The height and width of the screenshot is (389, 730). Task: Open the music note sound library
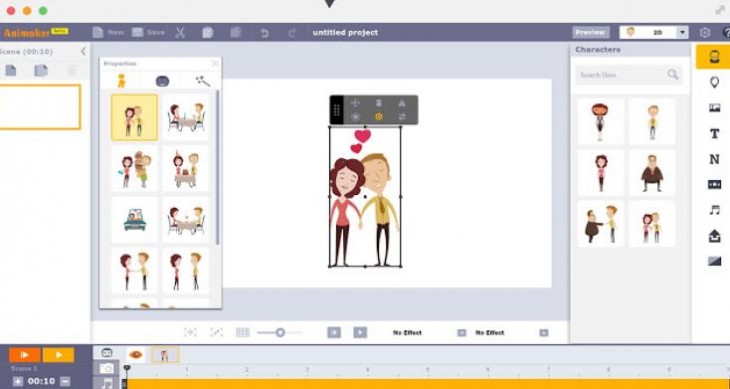point(714,210)
